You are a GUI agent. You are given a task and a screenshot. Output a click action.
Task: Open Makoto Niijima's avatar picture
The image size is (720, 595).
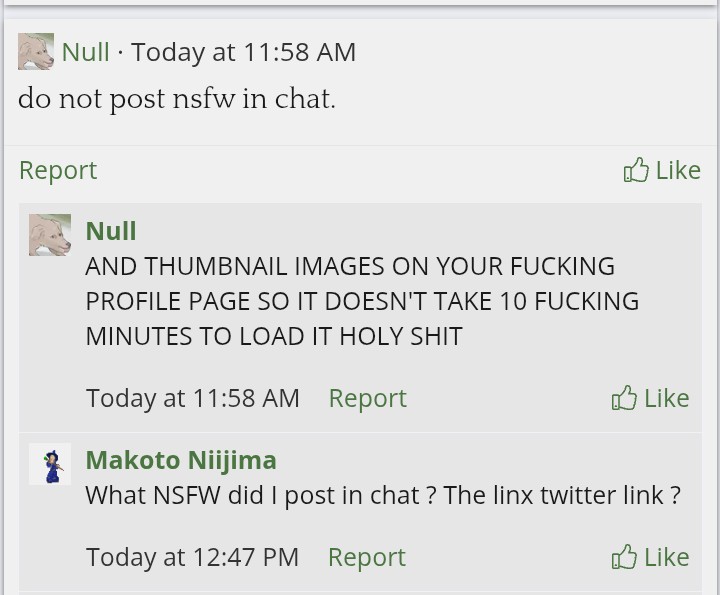[50, 464]
